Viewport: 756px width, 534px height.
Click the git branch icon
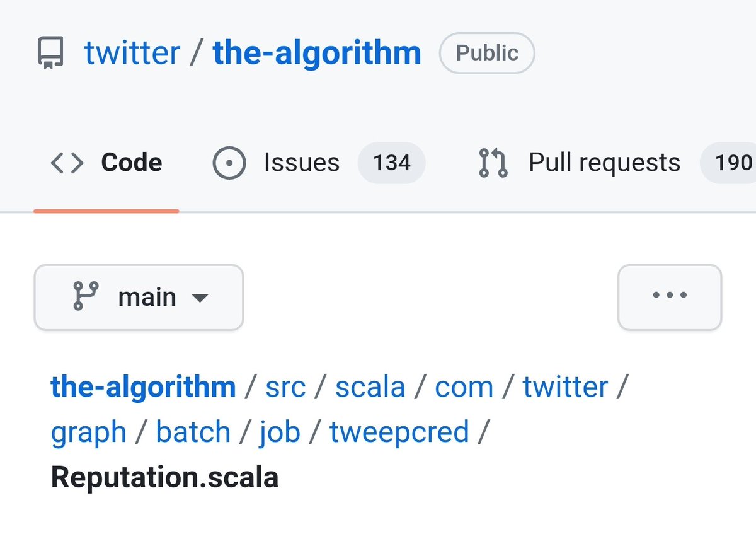coord(86,296)
